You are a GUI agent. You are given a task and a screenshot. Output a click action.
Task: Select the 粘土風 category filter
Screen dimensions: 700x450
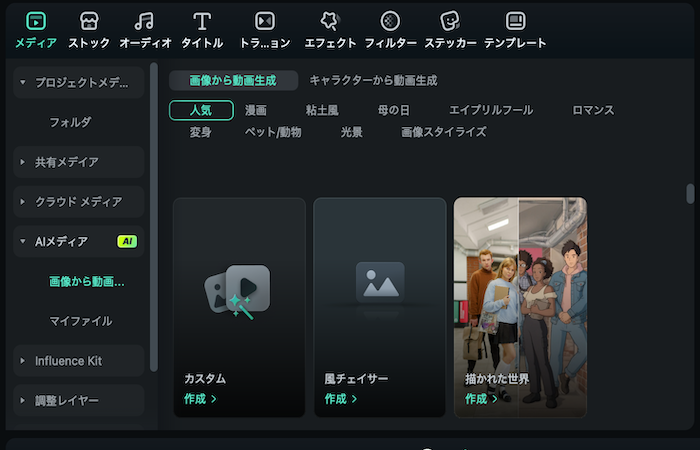click(322, 110)
